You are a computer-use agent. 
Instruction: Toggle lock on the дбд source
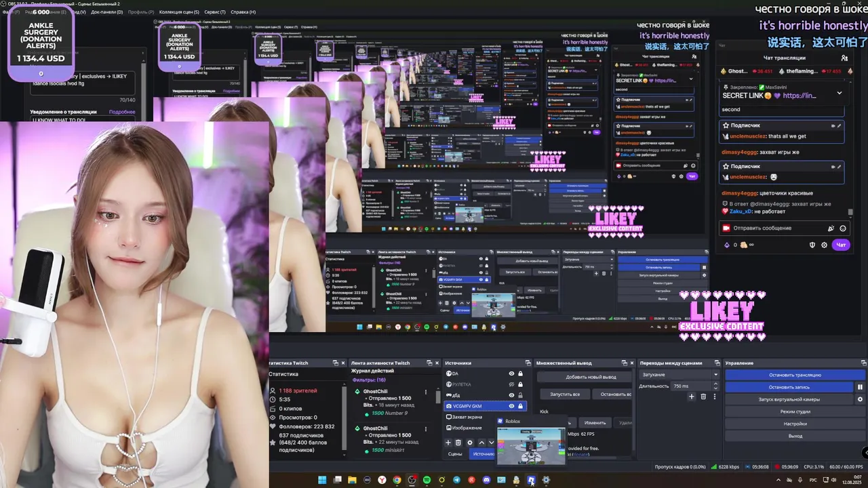click(x=520, y=395)
